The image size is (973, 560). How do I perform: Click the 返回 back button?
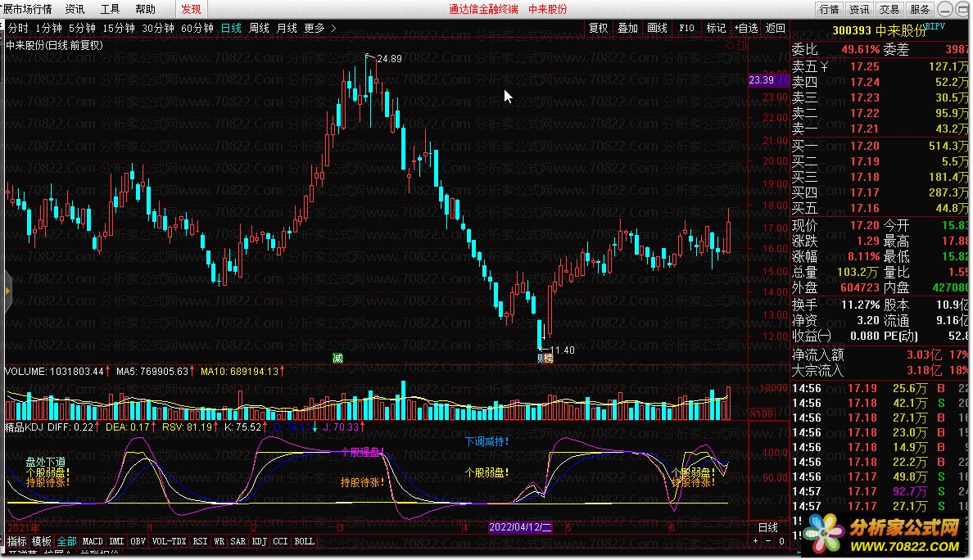coord(775,28)
